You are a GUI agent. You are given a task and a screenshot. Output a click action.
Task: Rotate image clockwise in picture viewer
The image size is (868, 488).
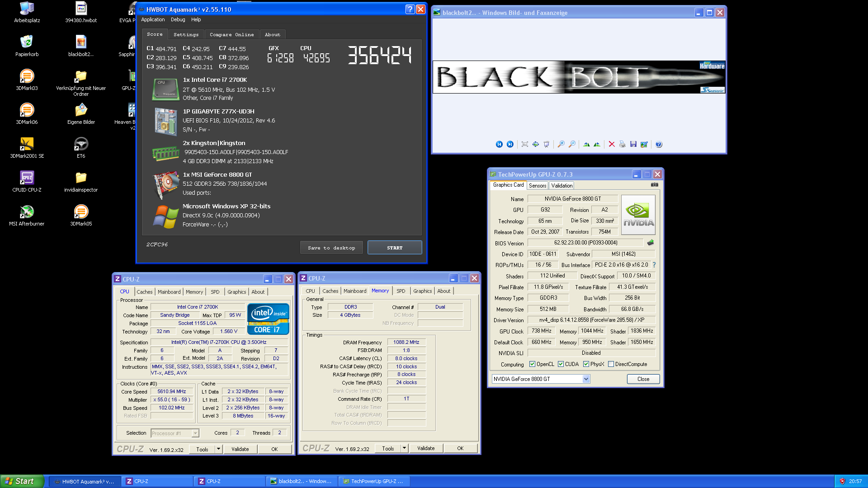(586, 144)
